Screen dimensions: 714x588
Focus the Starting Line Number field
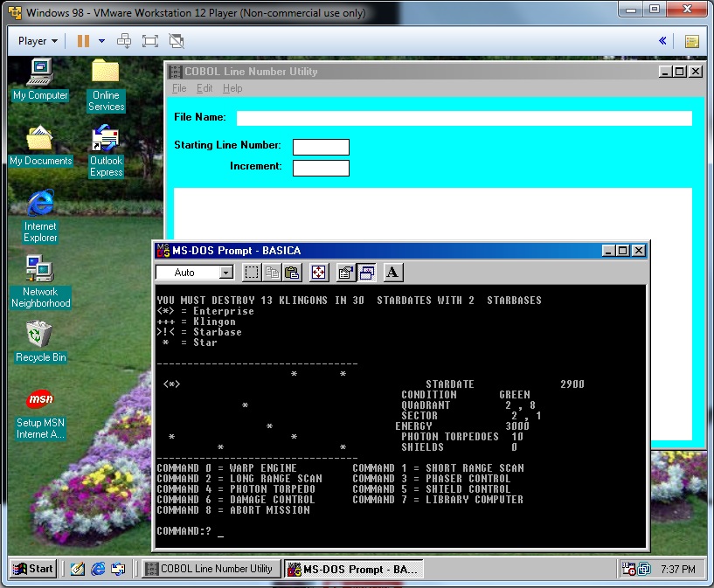click(321, 147)
